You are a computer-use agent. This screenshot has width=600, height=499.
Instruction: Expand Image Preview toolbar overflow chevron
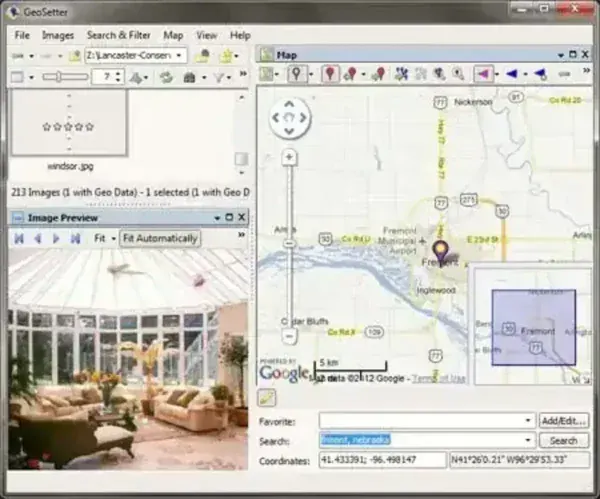(x=241, y=235)
